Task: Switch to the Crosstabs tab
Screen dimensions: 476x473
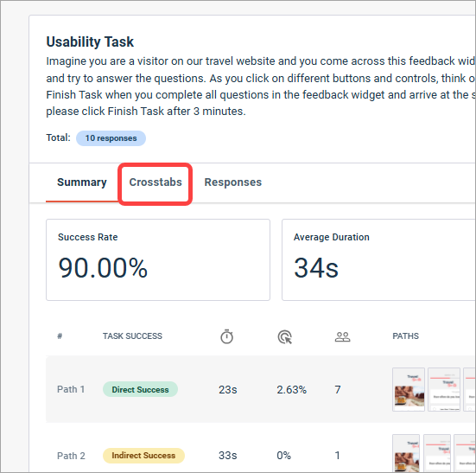Action: coord(155,182)
